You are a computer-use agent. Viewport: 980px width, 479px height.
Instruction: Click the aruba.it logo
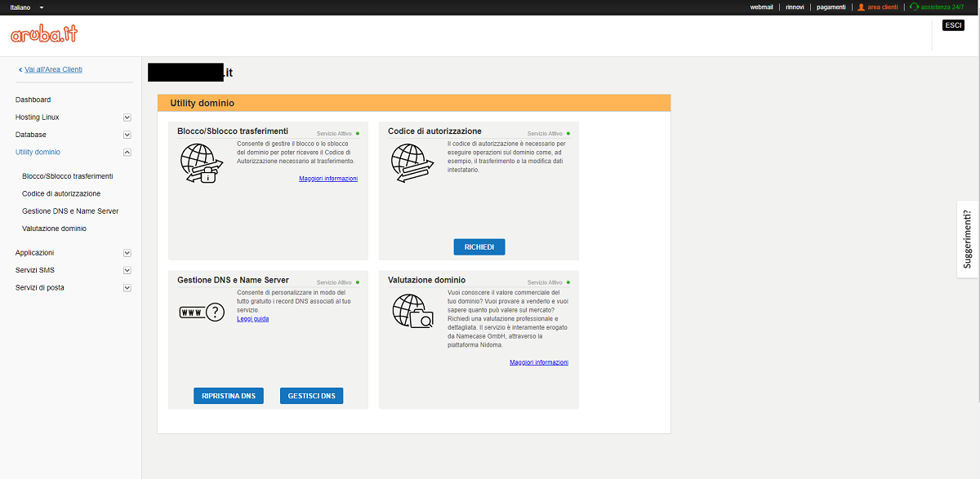point(44,34)
